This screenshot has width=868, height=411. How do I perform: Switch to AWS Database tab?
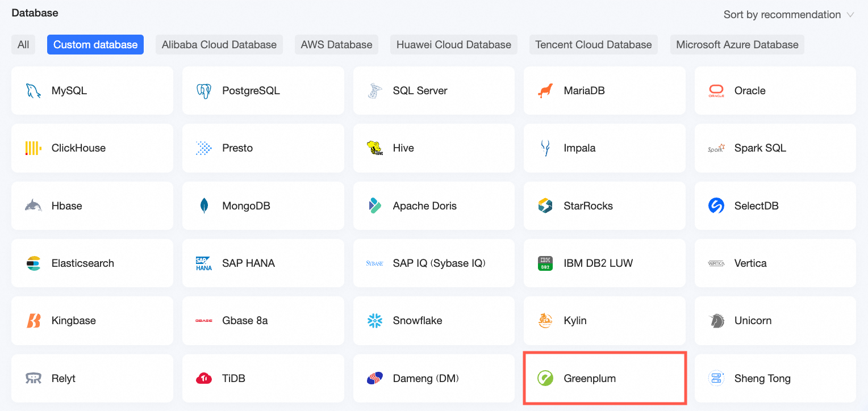point(337,45)
